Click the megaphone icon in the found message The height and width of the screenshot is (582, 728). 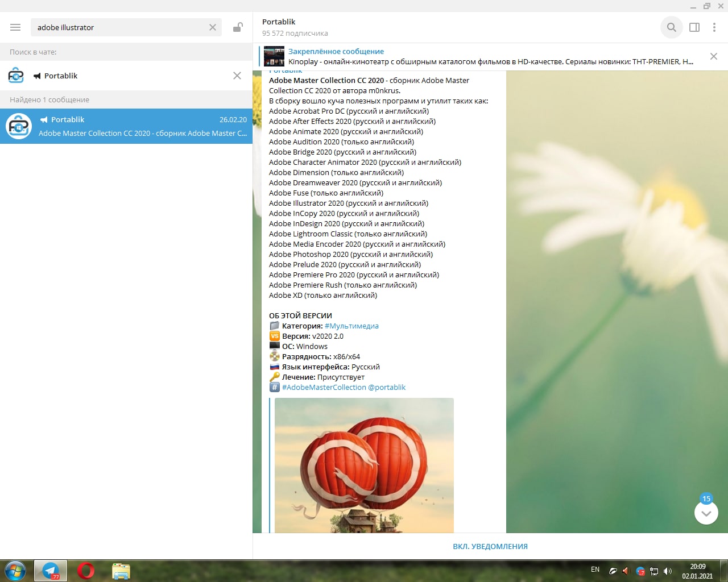44,120
